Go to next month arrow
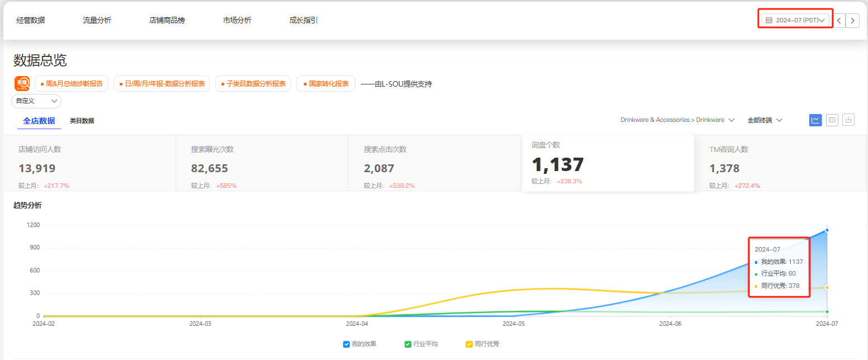 point(852,21)
